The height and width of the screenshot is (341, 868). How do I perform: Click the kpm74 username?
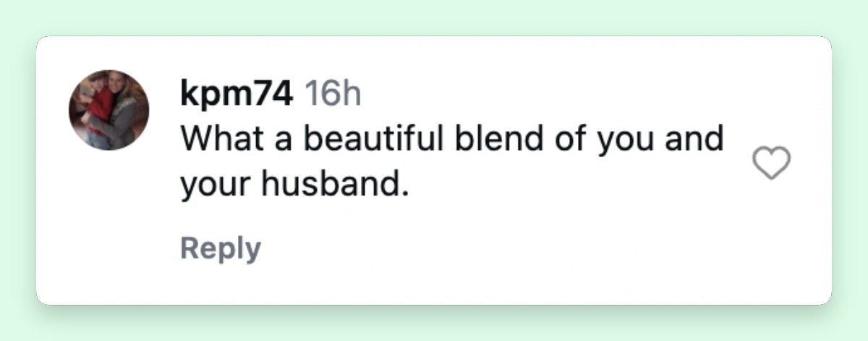237,95
